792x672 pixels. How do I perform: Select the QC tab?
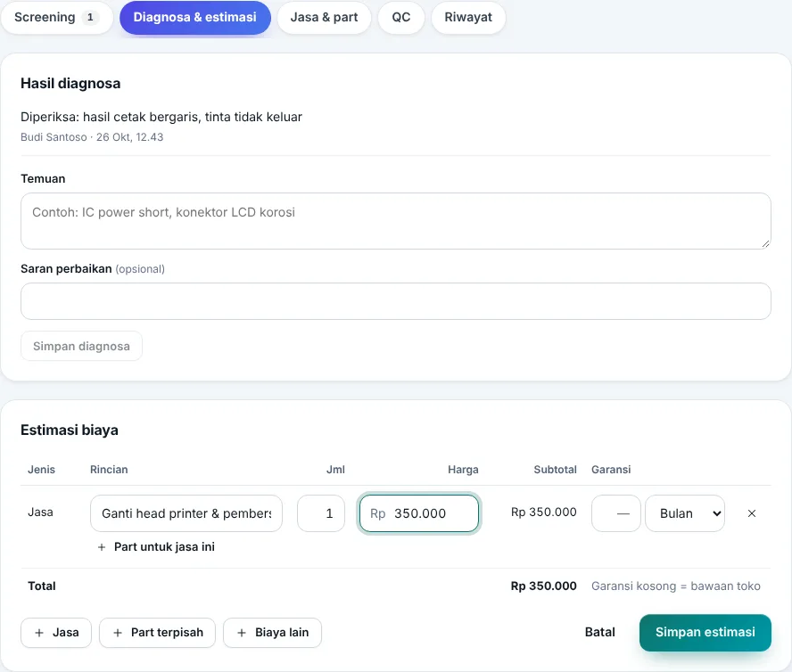(401, 17)
